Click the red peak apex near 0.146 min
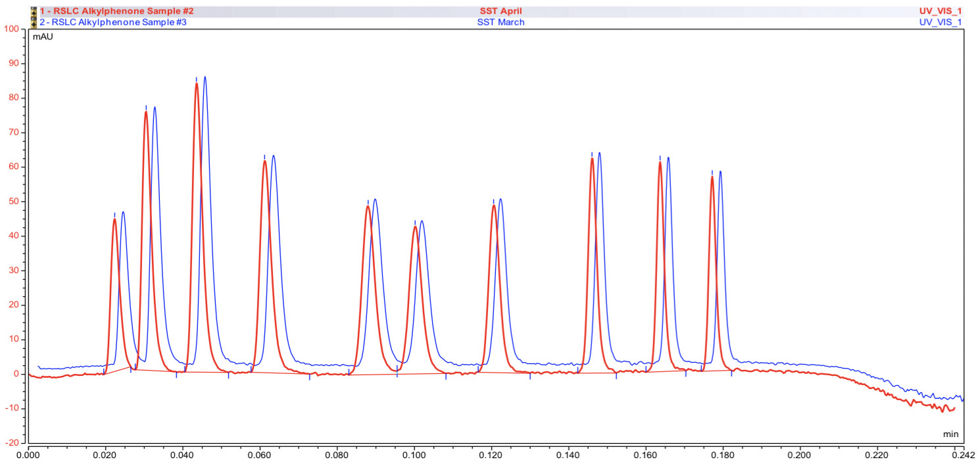This screenshot has height=470, width=980. click(x=592, y=159)
